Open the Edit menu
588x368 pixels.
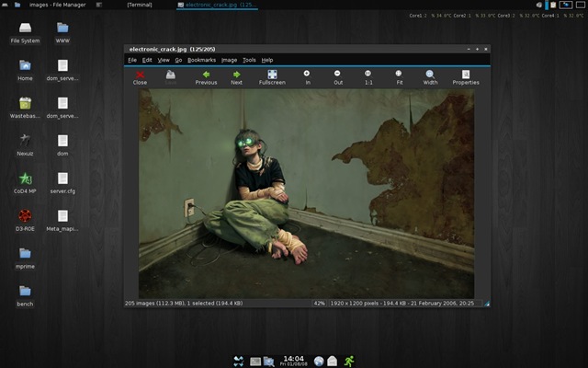(x=147, y=60)
